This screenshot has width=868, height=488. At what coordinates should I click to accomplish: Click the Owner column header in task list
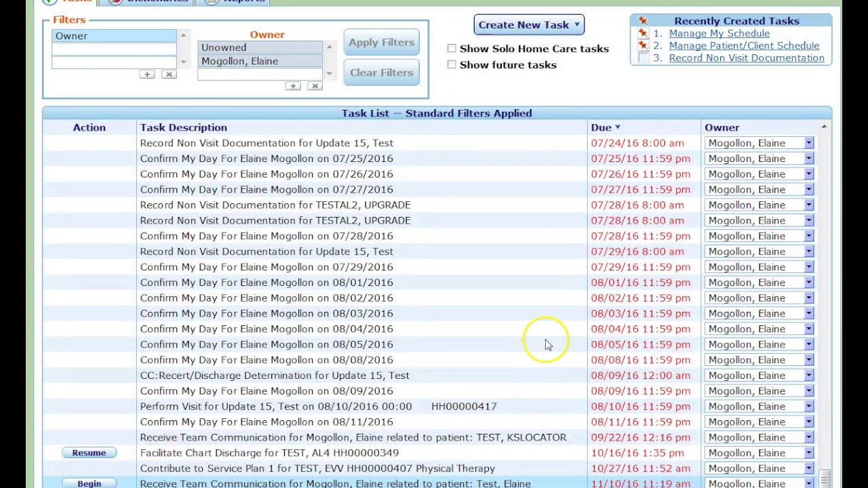[x=722, y=127]
